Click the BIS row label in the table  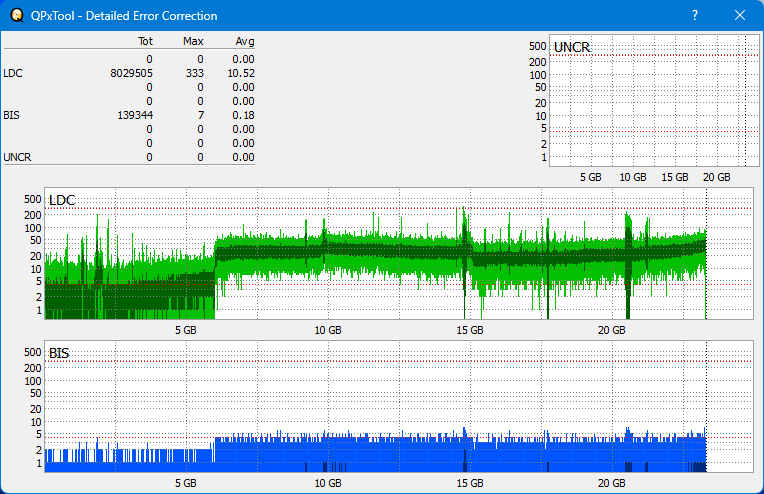(x=11, y=115)
